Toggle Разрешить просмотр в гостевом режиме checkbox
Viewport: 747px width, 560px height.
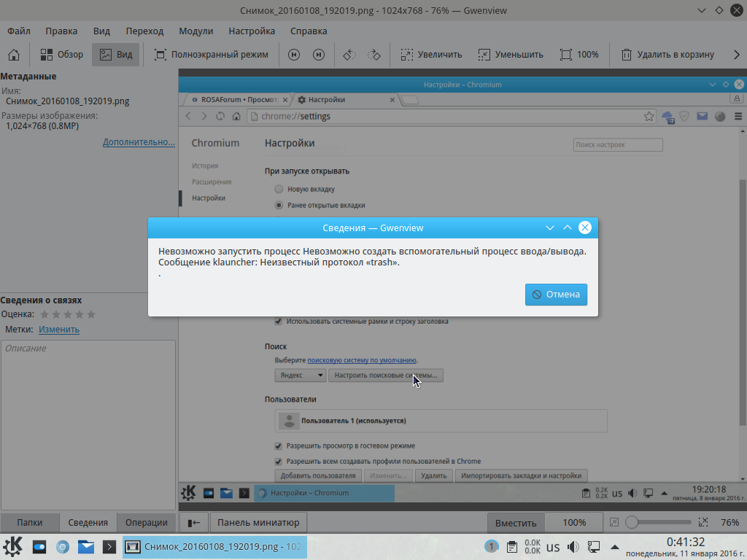(x=278, y=446)
